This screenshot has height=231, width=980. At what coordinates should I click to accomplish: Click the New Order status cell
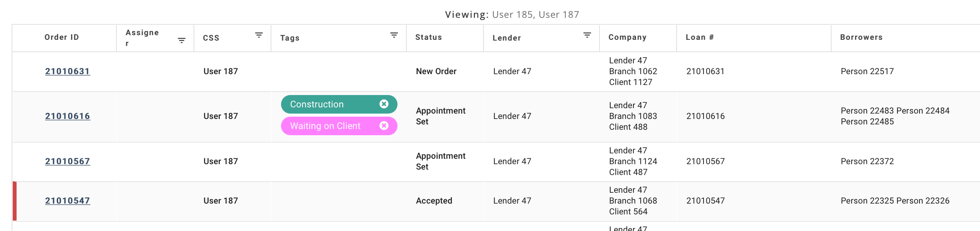(436, 71)
